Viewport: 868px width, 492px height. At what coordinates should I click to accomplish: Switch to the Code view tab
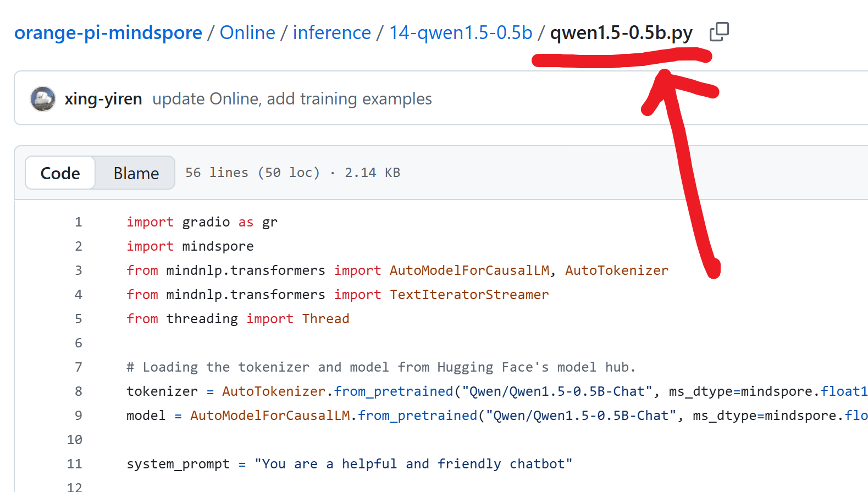click(x=60, y=173)
